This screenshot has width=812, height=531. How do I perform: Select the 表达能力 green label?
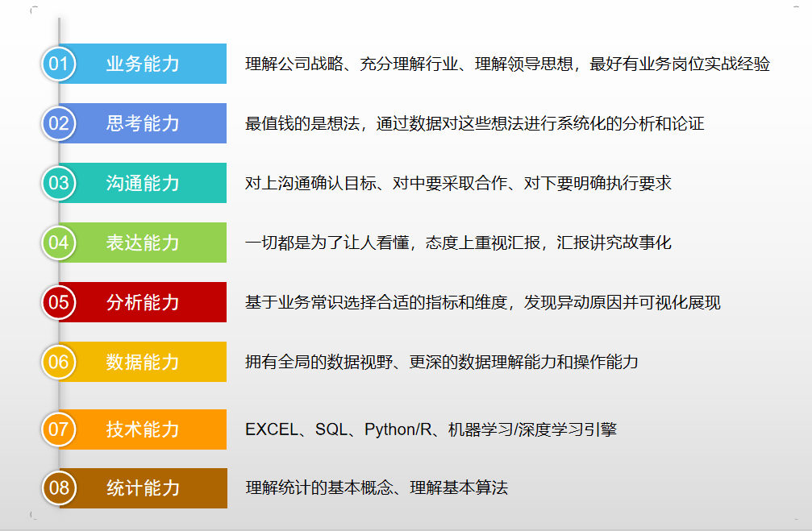click(x=143, y=243)
